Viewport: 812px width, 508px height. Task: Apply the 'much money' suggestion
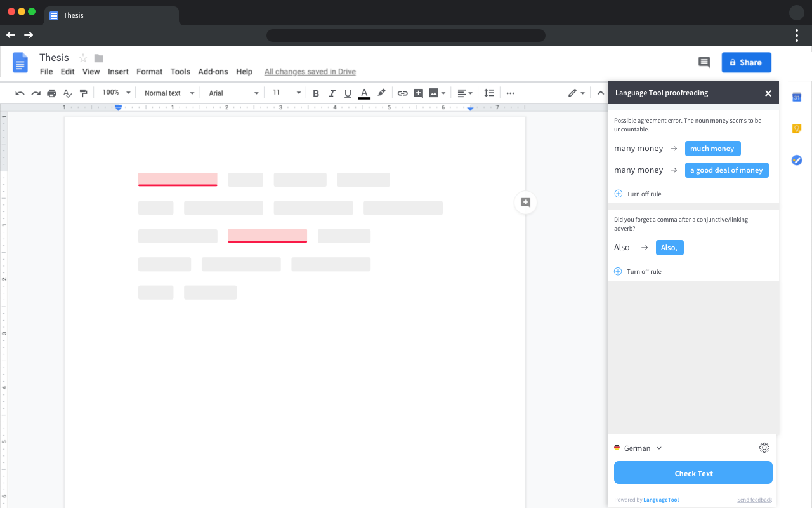[712, 149]
